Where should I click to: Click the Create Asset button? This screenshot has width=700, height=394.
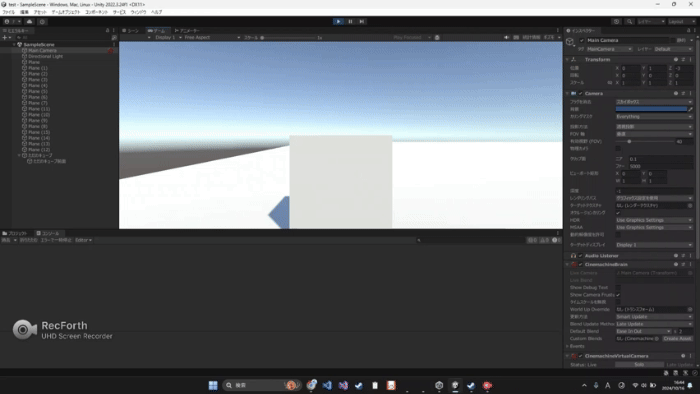click(677, 339)
